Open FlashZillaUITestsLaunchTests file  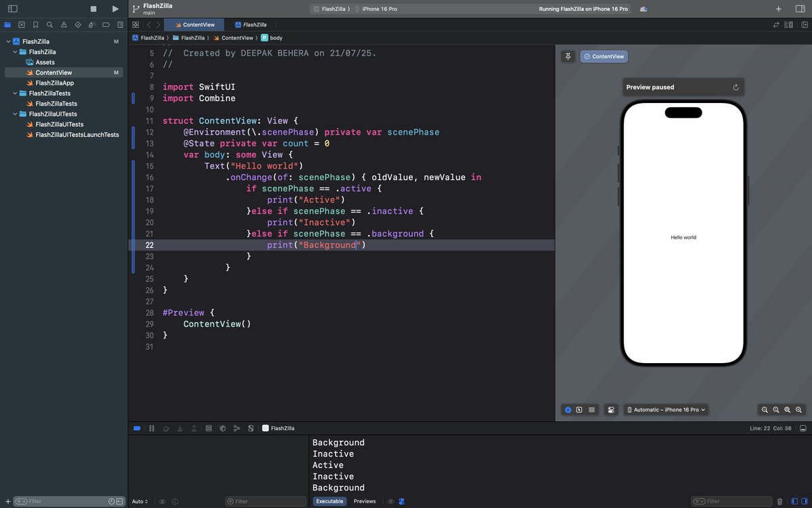77,135
